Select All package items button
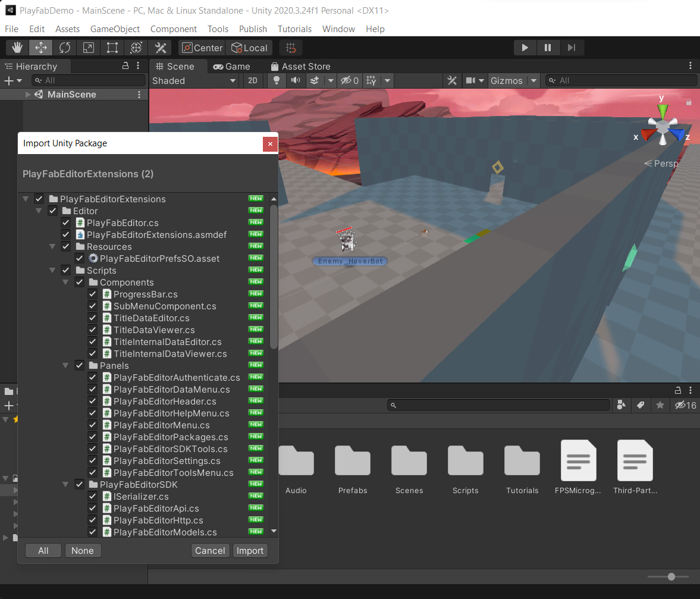 [43, 551]
